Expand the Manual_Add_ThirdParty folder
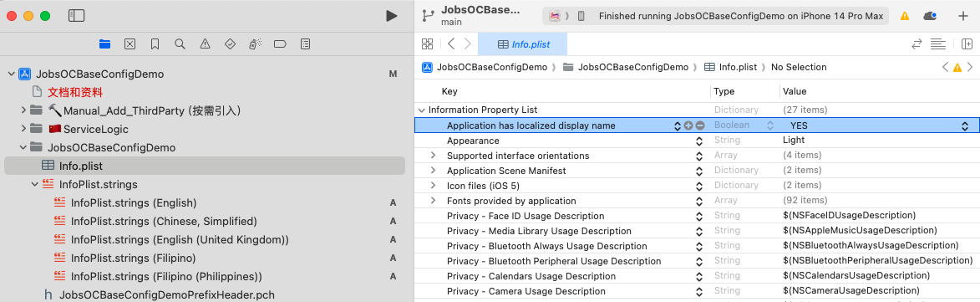Viewport: 980px width, 302px height. 23,110
